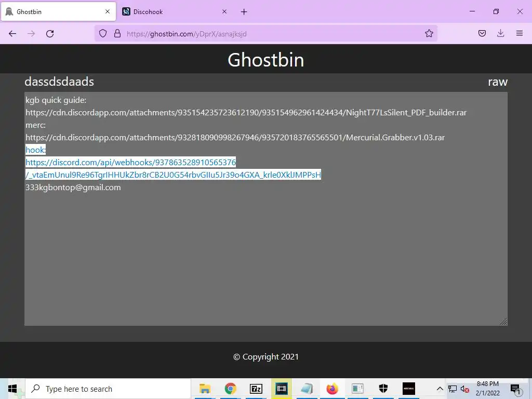The height and width of the screenshot is (399, 532).
Task: Click the NightT77LsSilent_PDF_builder.rar URL line
Action: (x=246, y=113)
